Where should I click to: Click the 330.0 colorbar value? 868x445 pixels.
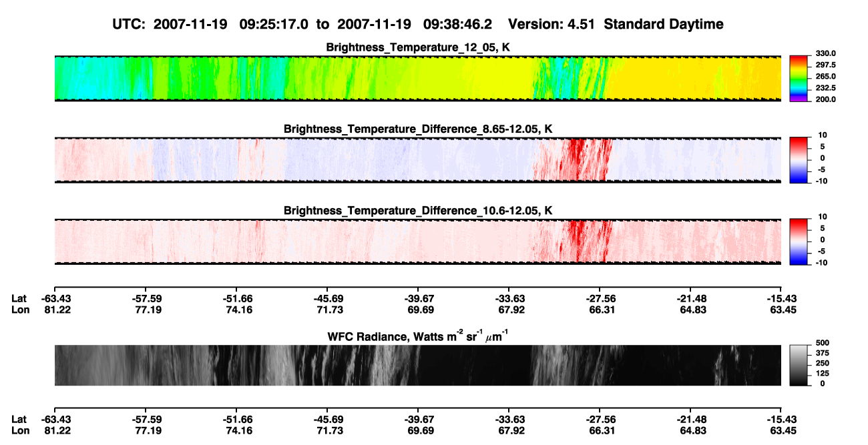[x=826, y=53]
